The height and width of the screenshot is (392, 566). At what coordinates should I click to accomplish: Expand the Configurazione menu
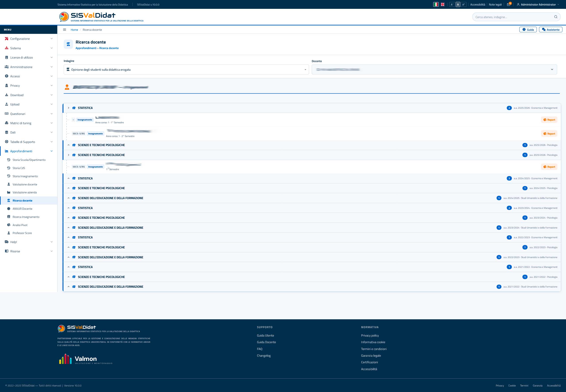click(29, 39)
